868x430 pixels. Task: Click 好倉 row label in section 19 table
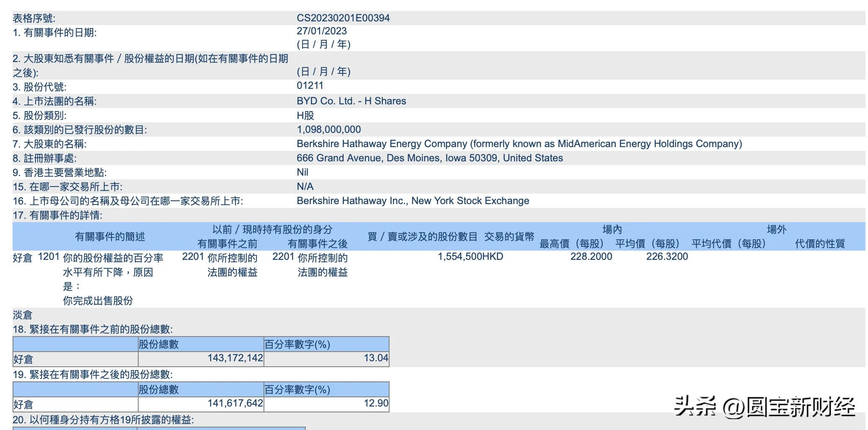[x=23, y=404]
